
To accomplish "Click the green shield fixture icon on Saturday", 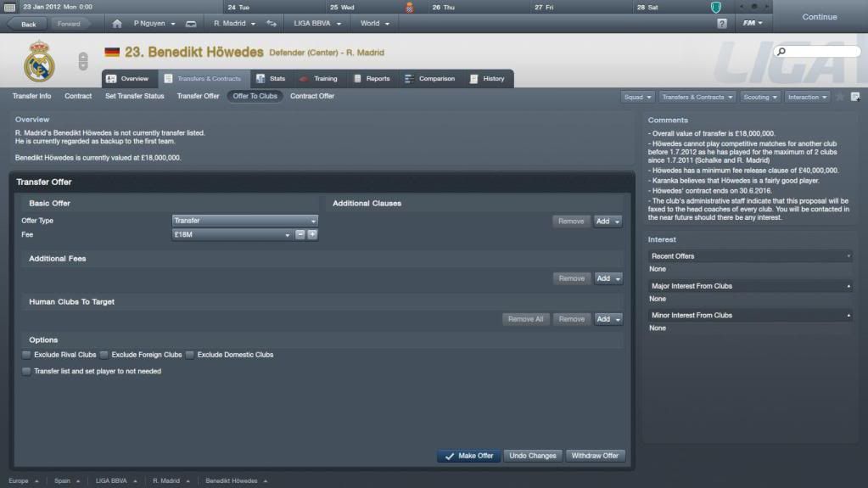I will point(716,7).
